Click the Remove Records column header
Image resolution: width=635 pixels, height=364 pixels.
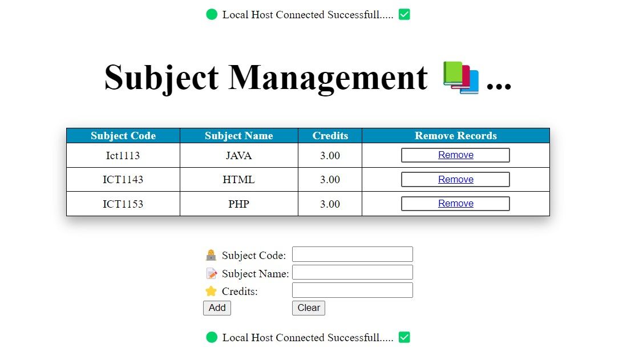point(455,136)
